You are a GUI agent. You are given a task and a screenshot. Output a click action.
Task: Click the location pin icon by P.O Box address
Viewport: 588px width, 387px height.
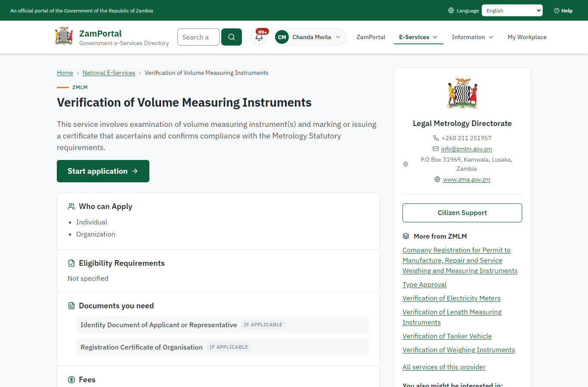coord(405,164)
